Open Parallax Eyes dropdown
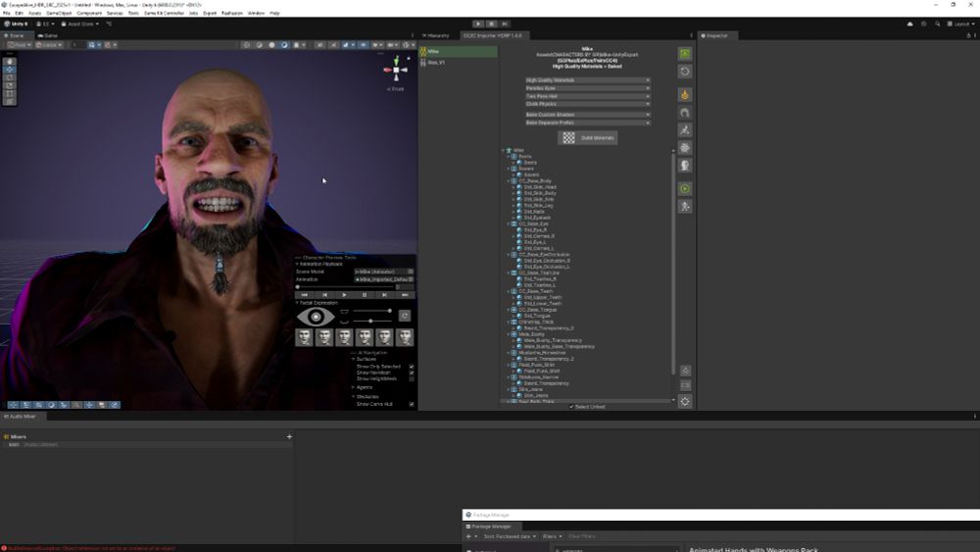The image size is (980, 552). pos(587,88)
